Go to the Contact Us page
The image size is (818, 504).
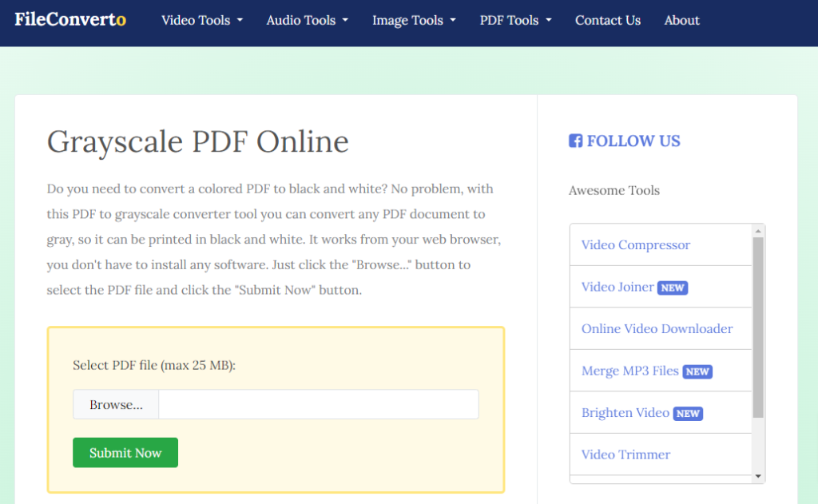pos(607,21)
